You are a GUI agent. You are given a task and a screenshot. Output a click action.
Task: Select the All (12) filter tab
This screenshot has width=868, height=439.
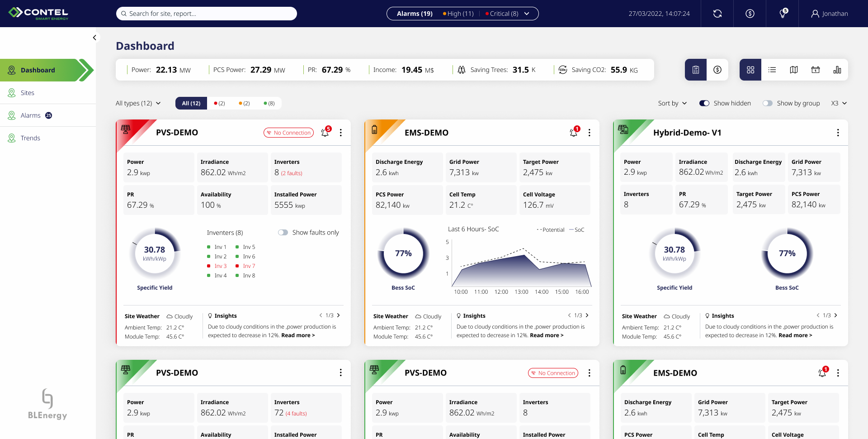tap(191, 103)
